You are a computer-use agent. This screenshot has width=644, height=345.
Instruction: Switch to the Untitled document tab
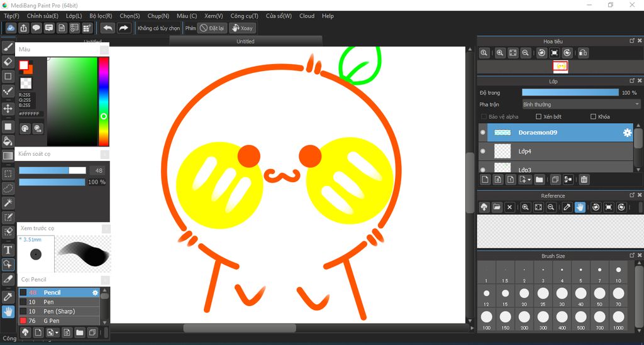pos(246,41)
